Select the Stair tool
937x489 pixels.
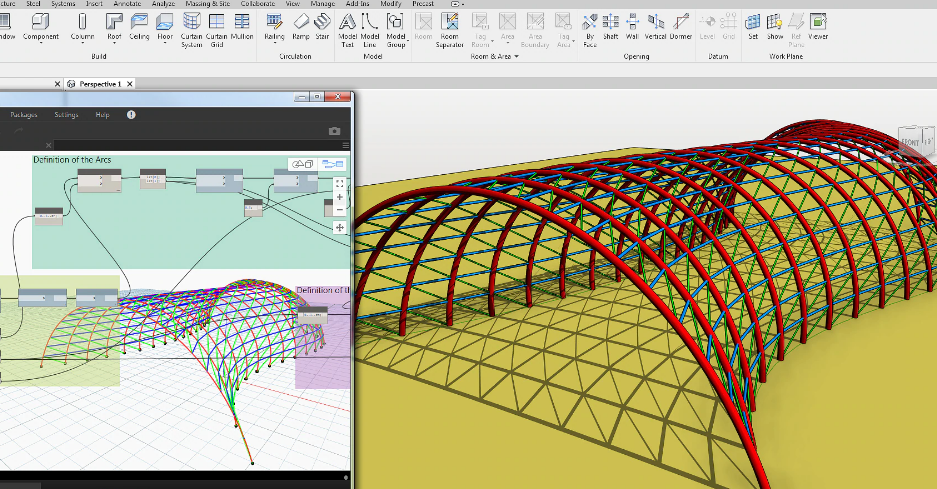click(x=322, y=28)
